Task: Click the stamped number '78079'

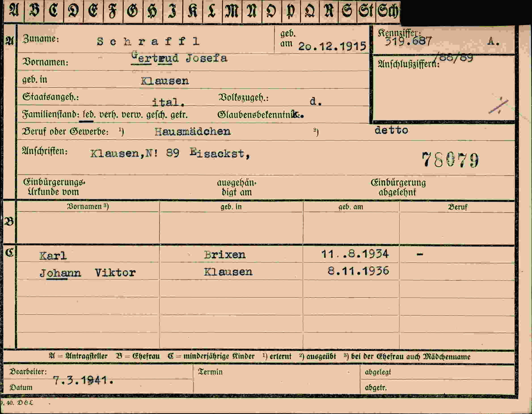Action: click(x=451, y=160)
